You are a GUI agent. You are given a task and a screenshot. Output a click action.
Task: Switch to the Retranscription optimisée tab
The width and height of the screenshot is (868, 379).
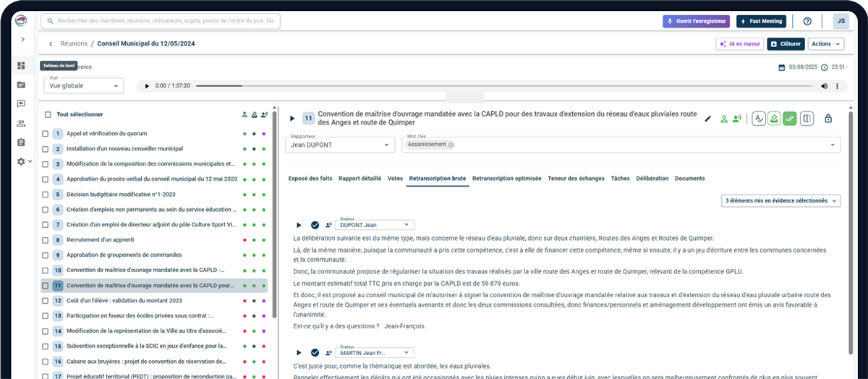tap(506, 178)
